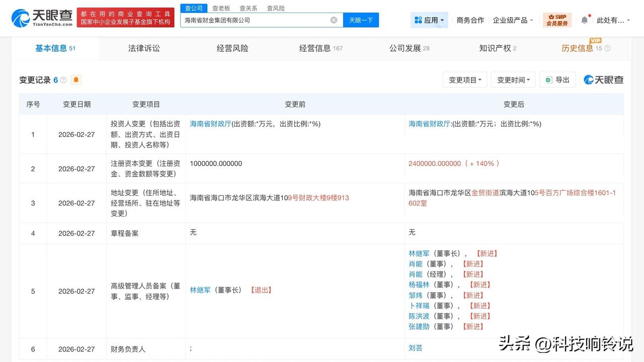Show help icon next to 历史信息 tab

coord(607,48)
